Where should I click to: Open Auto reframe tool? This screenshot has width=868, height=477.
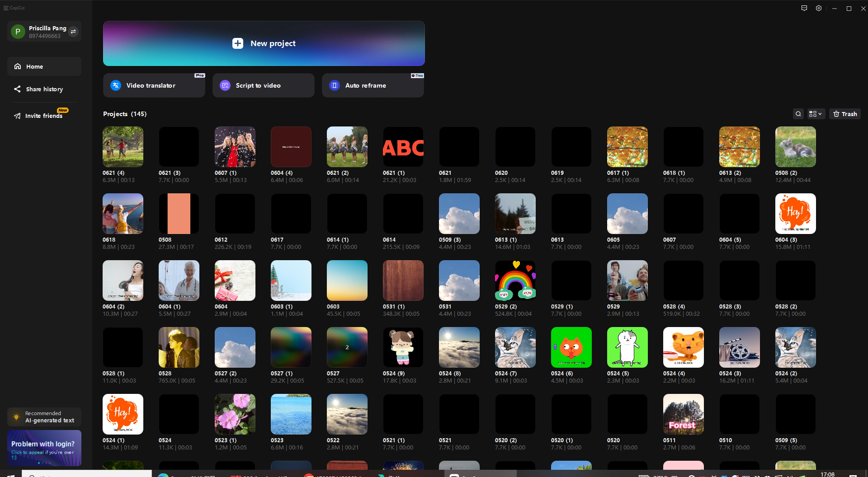coord(373,85)
